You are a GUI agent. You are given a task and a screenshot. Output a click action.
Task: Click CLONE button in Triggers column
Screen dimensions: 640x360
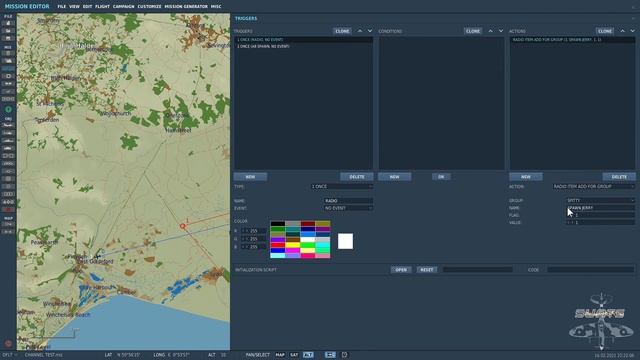click(342, 31)
